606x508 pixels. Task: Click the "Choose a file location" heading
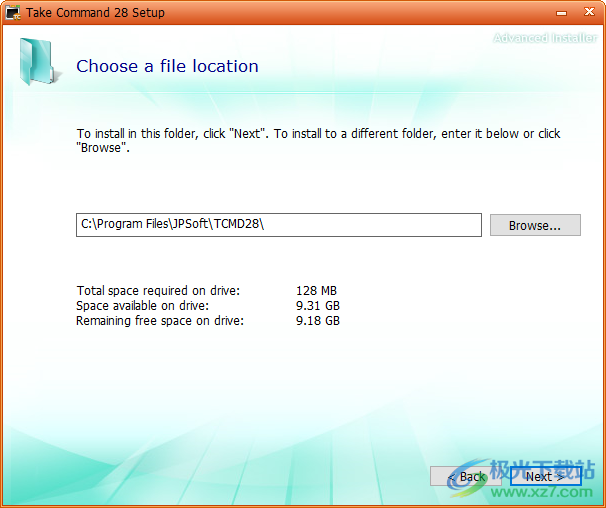(x=167, y=66)
